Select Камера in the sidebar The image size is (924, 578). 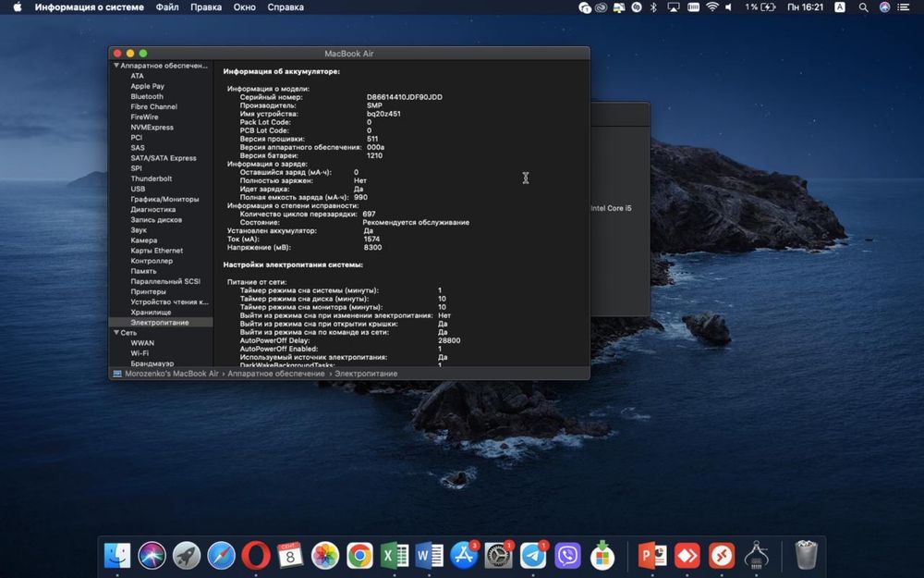tap(144, 240)
